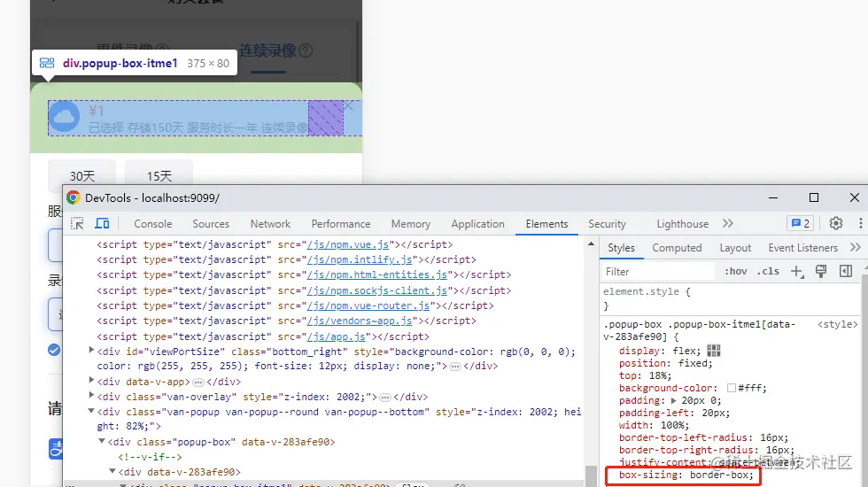Collapse the van-popup van-popup--round node
This screenshot has width=868, height=487.
tap(91, 411)
